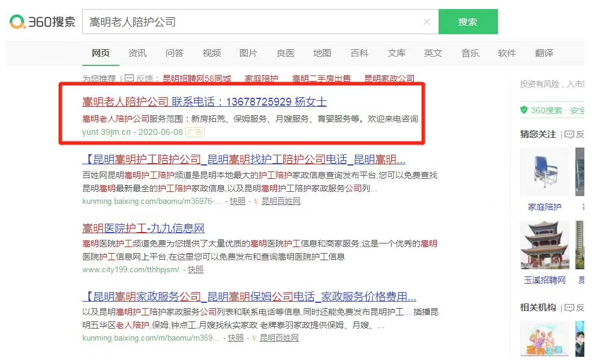The height and width of the screenshot is (364, 594).
Task: Open result 嵩明医院护工-九九信息网
Action: pyautogui.click(x=143, y=228)
